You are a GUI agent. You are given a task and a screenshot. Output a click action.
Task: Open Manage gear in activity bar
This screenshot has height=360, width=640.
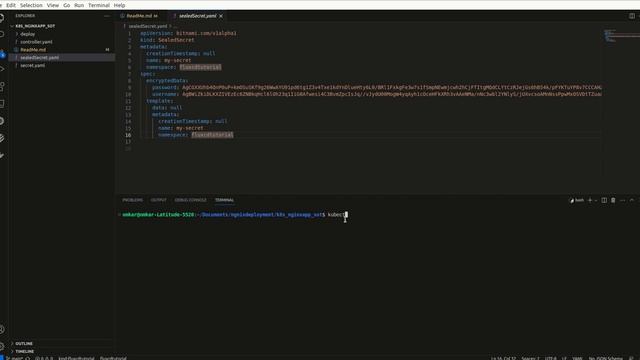point(2,347)
